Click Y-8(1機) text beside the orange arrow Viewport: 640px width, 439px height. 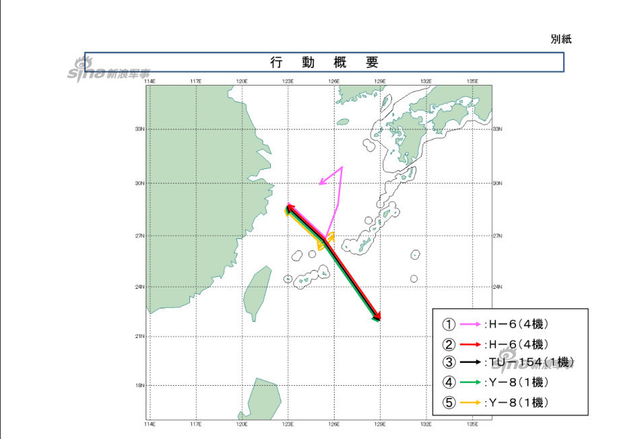(518, 403)
